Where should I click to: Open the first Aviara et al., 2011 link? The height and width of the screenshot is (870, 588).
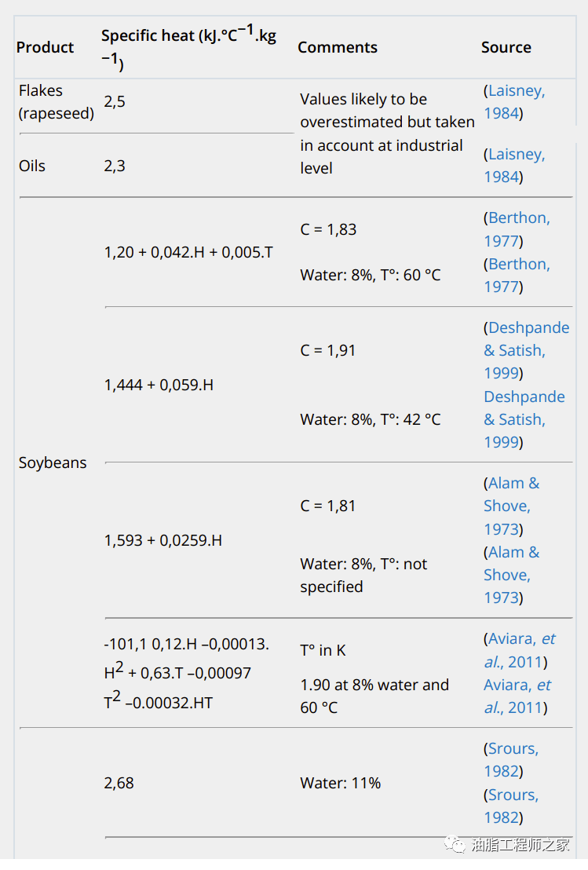coord(518,650)
